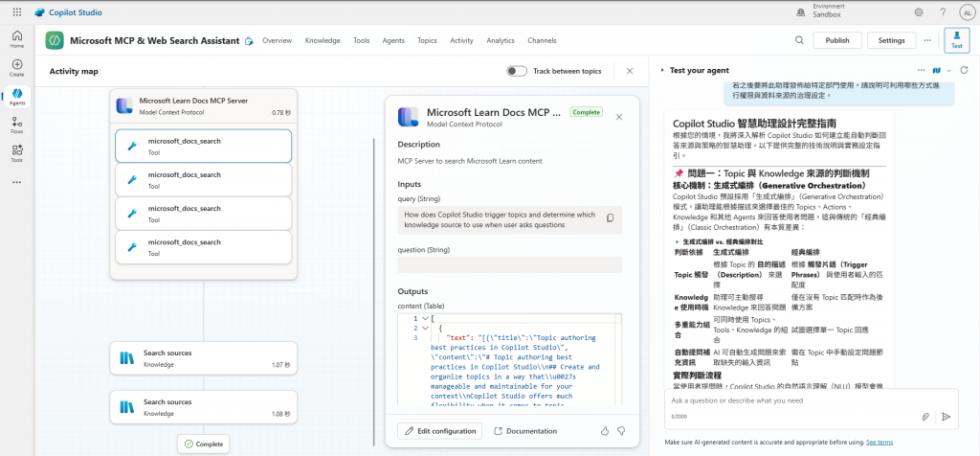
Task: Click the green Complete badge in details header
Action: [587, 112]
